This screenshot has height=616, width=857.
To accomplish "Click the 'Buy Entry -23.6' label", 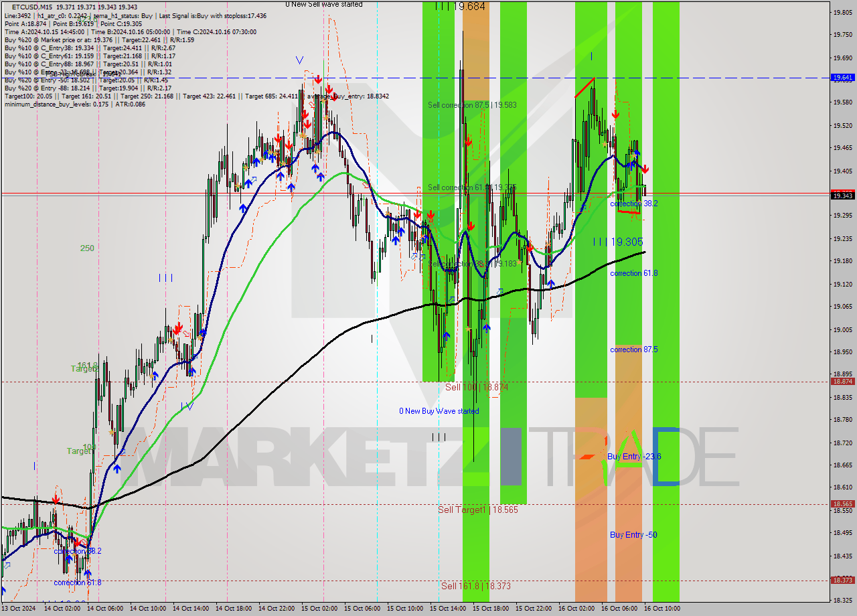I will coord(634,456).
